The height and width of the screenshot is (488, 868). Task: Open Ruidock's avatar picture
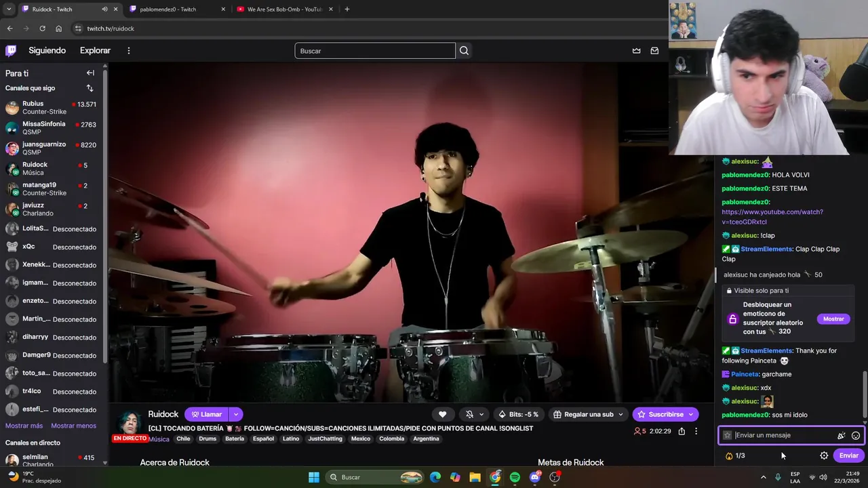130,422
